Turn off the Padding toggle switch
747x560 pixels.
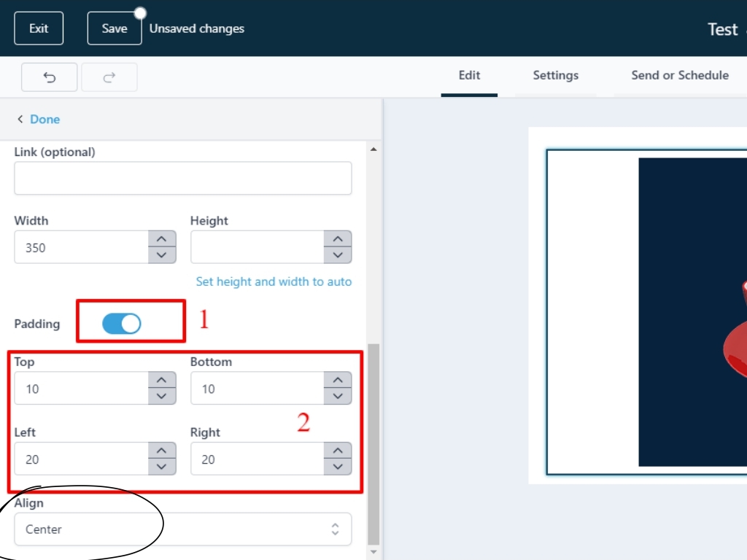click(x=122, y=324)
